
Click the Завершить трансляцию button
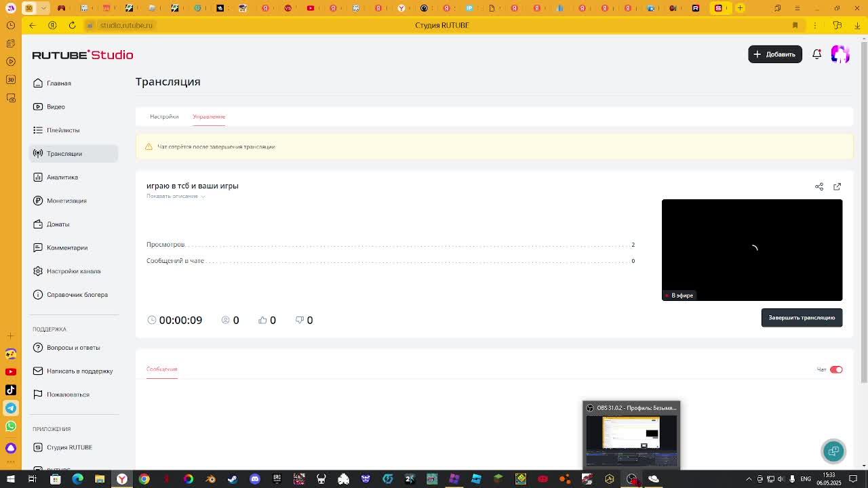click(802, 318)
